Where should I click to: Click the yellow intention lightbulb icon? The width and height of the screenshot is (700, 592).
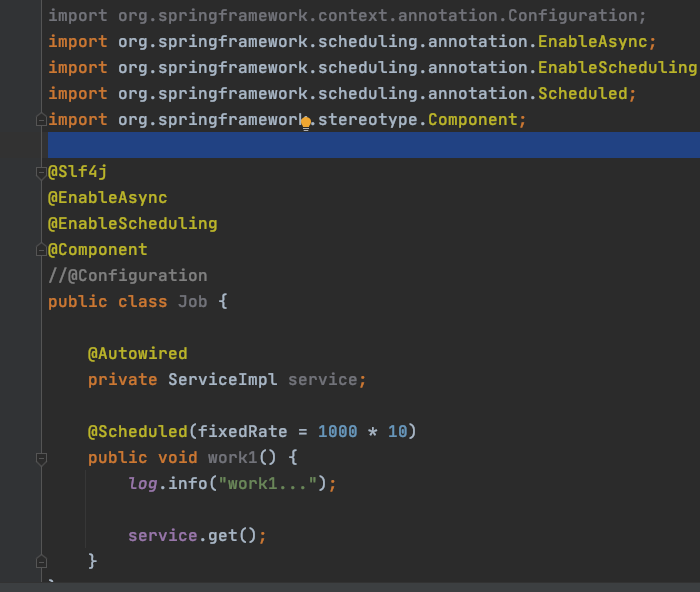click(306, 124)
